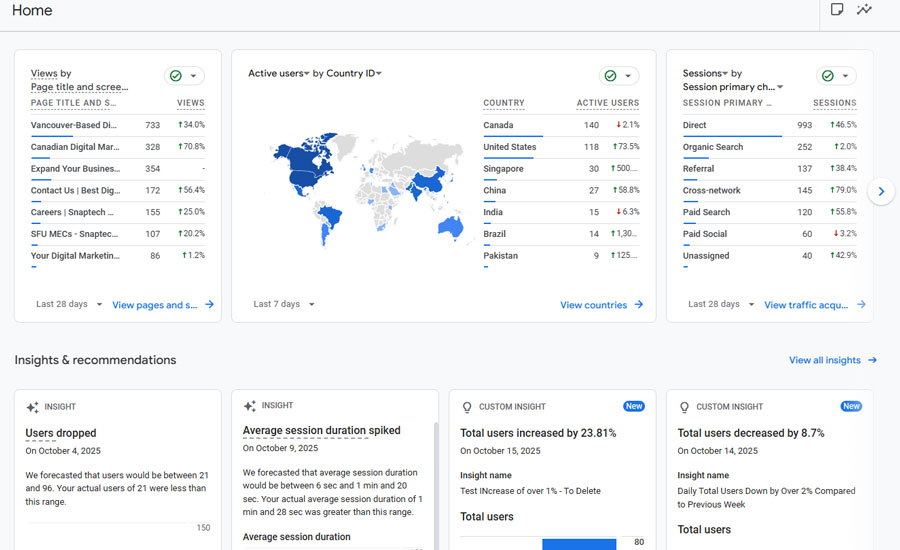Change Last 28 days range on Views card

point(69,304)
